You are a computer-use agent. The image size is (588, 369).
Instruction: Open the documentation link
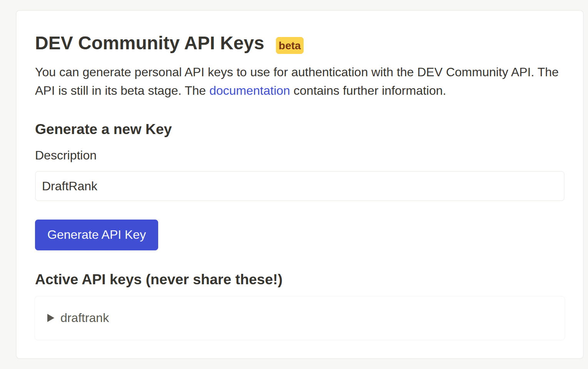(x=249, y=91)
